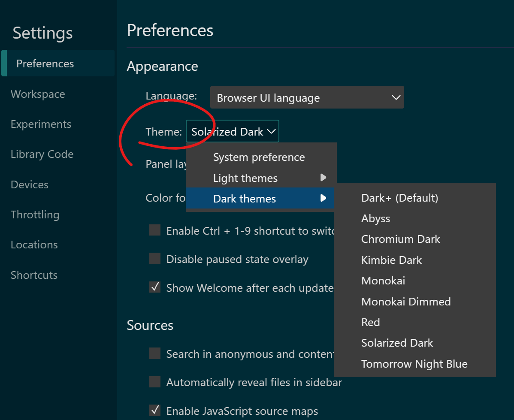Select the Chromium Dark theme

[x=414, y=239]
